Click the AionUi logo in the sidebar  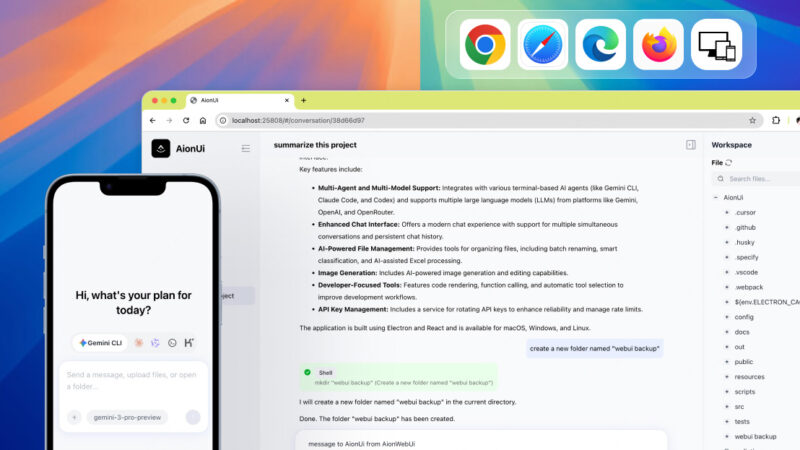click(x=161, y=148)
